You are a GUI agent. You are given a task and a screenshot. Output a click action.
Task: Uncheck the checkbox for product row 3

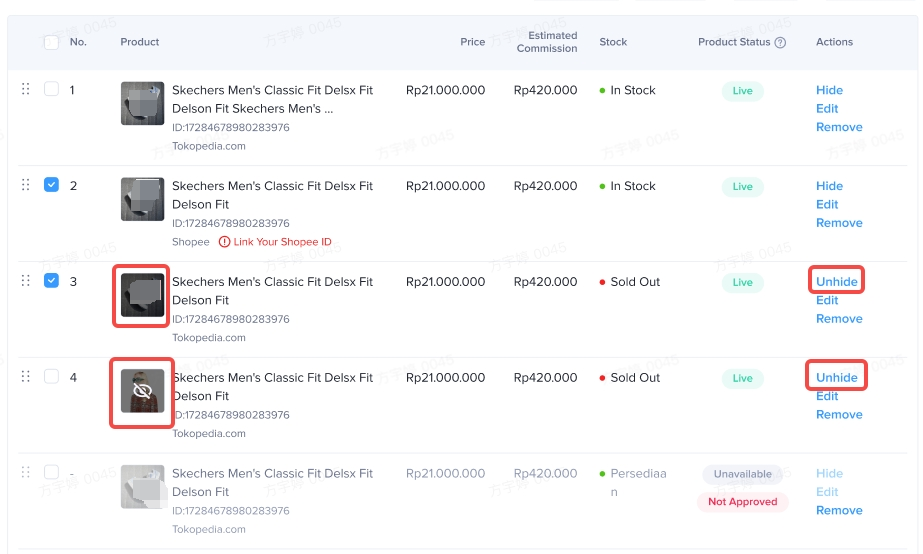51,281
